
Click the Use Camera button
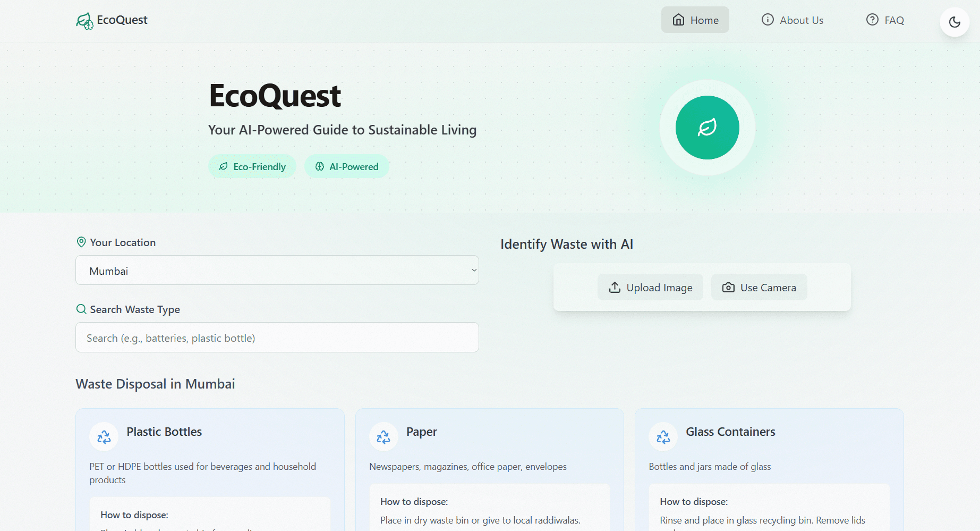pos(759,287)
